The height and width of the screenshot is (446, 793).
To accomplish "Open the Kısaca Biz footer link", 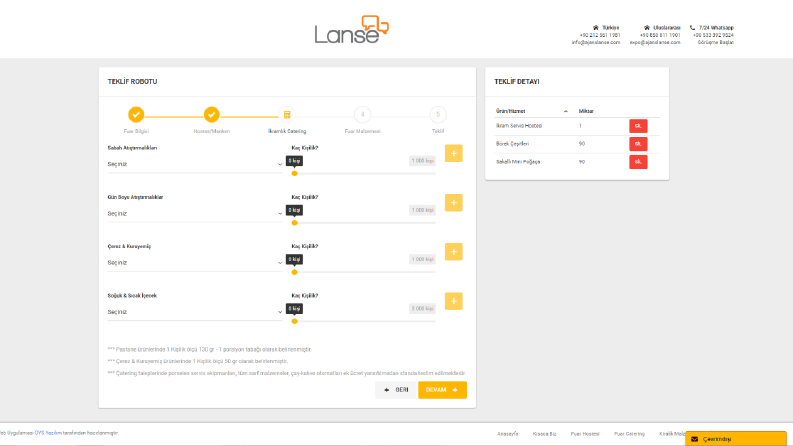I will [x=544, y=434].
